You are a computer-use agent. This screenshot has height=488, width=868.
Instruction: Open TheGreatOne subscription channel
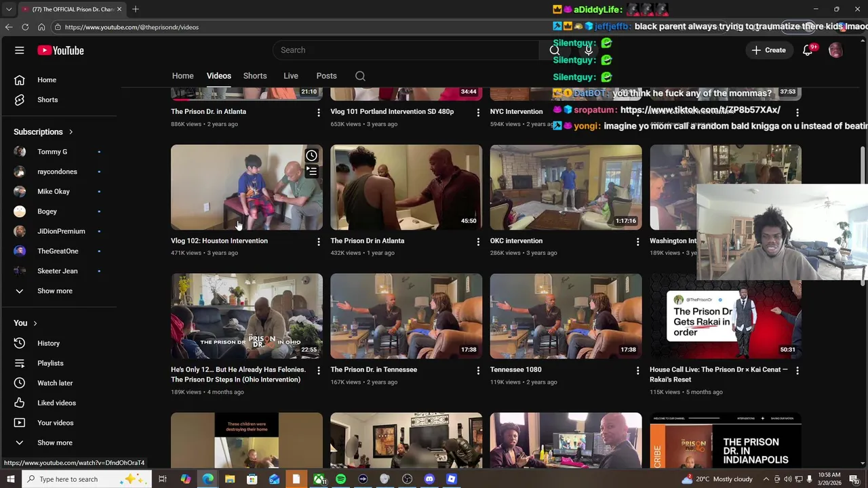[x=58, y=251]
